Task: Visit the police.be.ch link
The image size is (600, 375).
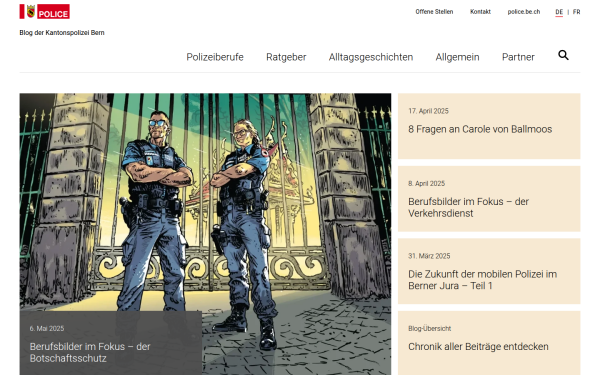Action: (524, 12)
